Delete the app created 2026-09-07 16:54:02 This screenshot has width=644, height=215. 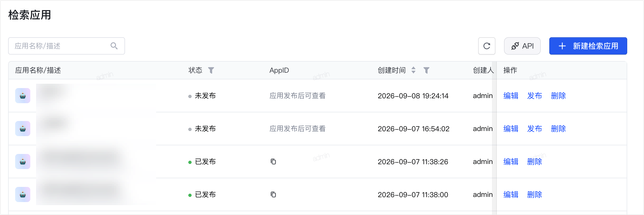tap(558, 129)
